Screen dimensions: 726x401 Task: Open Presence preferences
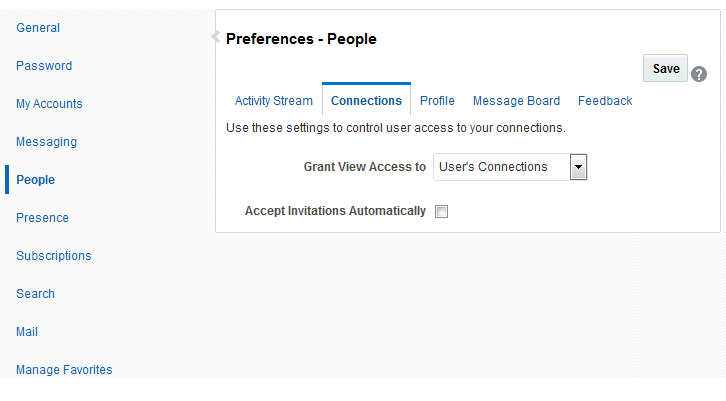coord(42,218)
